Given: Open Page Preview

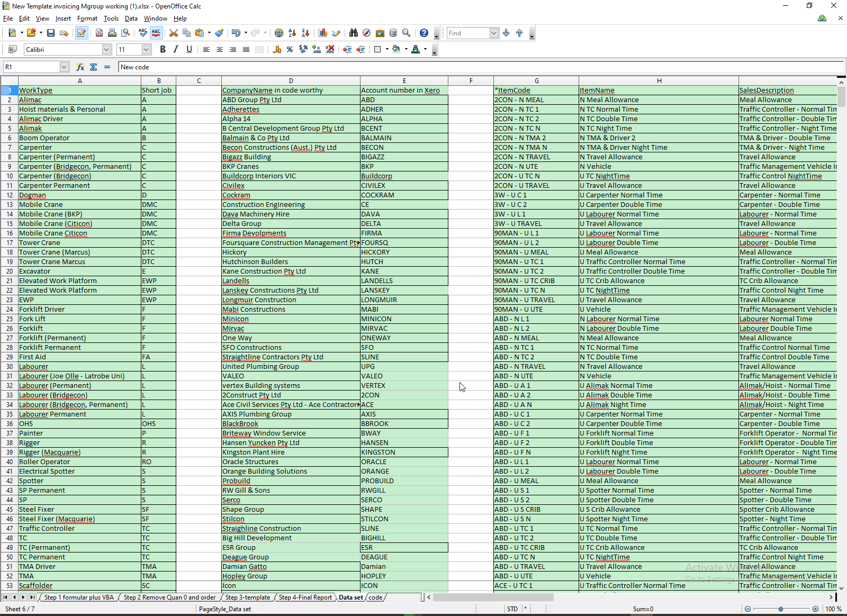Looking at the screenshot, I should (x=125, y=33).
